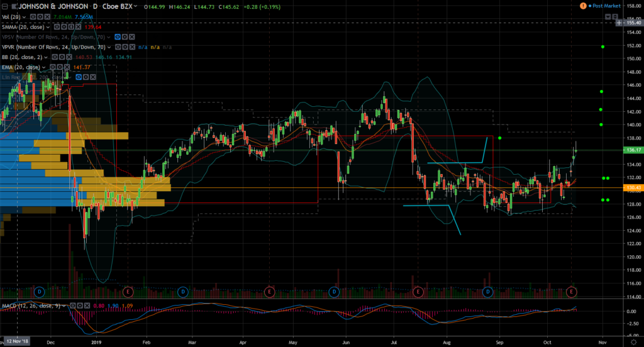Click the December dividend D marker
This screenshot has height=347, width=644.
tap(40, 292)
